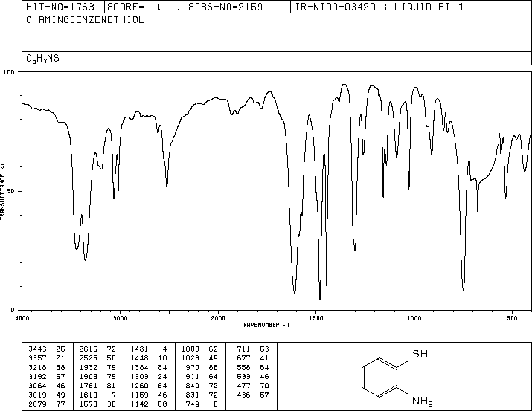
Task: Click the NH2 group label in structure
Action: coord(423,401)
